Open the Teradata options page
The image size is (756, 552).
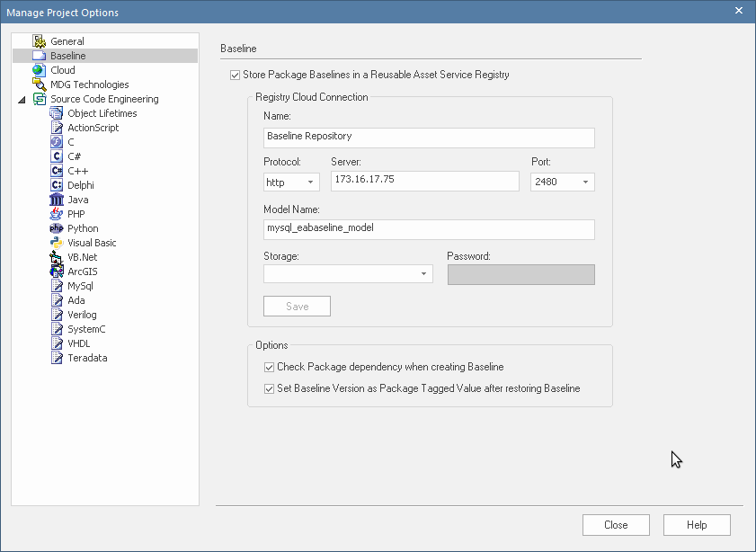pyautogui.click(x=87, y=358)
